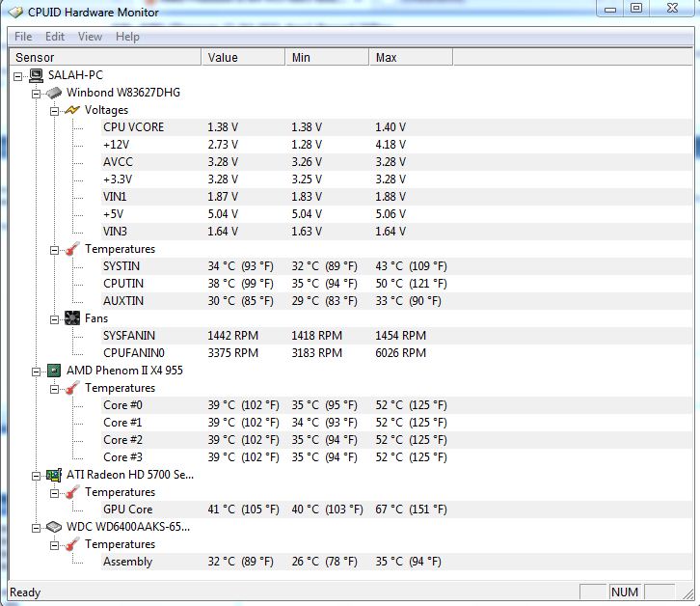
Task: Select the CPUFANIN0 fan row
Action: tap(396, 353)
